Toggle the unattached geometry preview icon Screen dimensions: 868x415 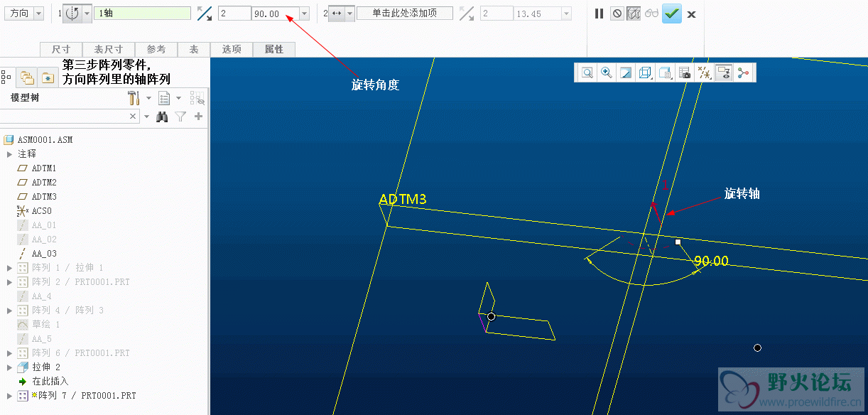click(x=634, y=14)
